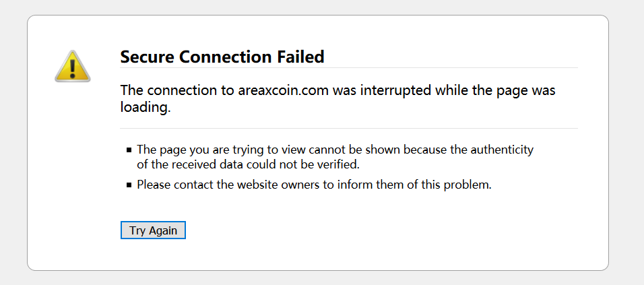Screen dimensions: 644x285
Task: Click the word 'interrupted' in the description
Action: [x=395, y=90]
